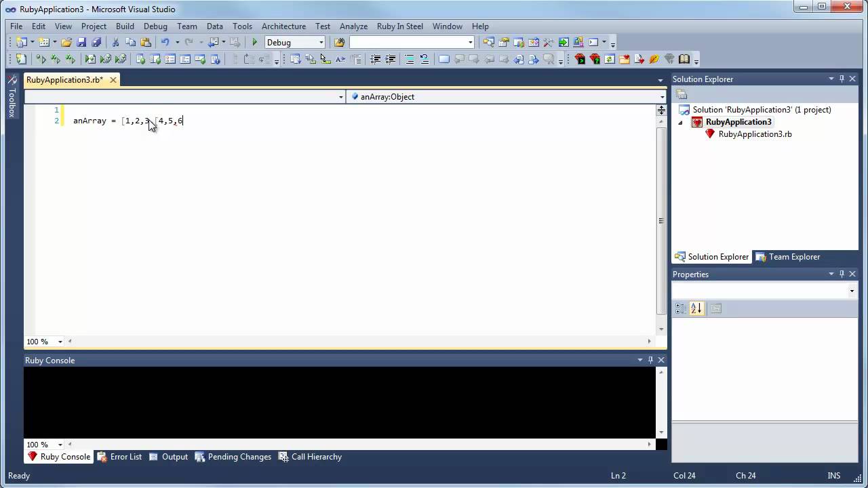Comment out selected lines icon
868x488 pixels.
410,59
